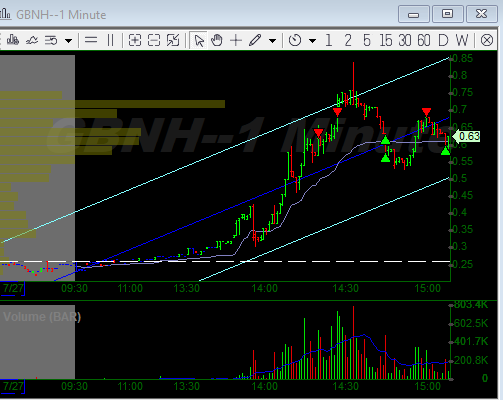
Task: Open the studies list icon
Action: (x=51, y=40)
